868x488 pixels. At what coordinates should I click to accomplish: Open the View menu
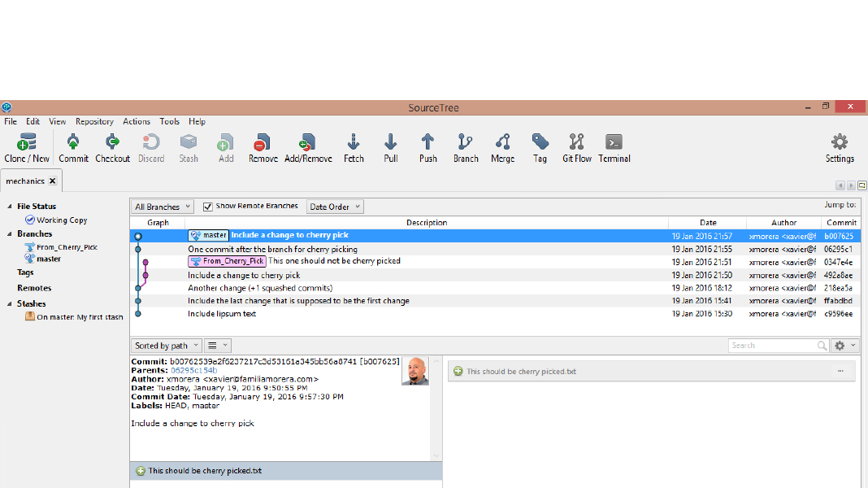(57, 121)
